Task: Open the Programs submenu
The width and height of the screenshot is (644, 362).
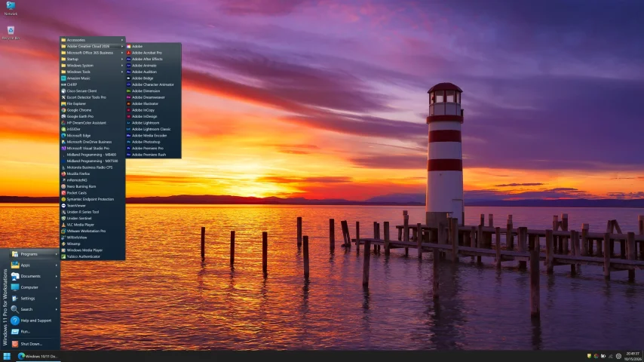Action: point(35,254)
